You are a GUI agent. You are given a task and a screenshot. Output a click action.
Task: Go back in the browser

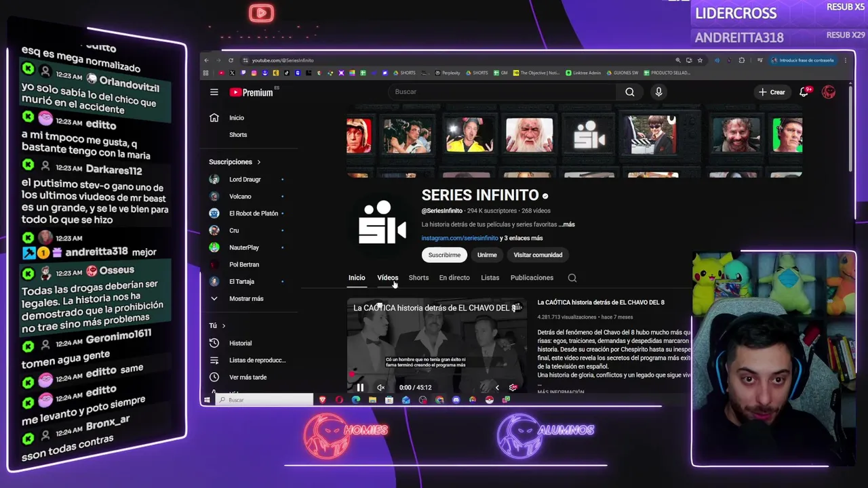(207, 60)
